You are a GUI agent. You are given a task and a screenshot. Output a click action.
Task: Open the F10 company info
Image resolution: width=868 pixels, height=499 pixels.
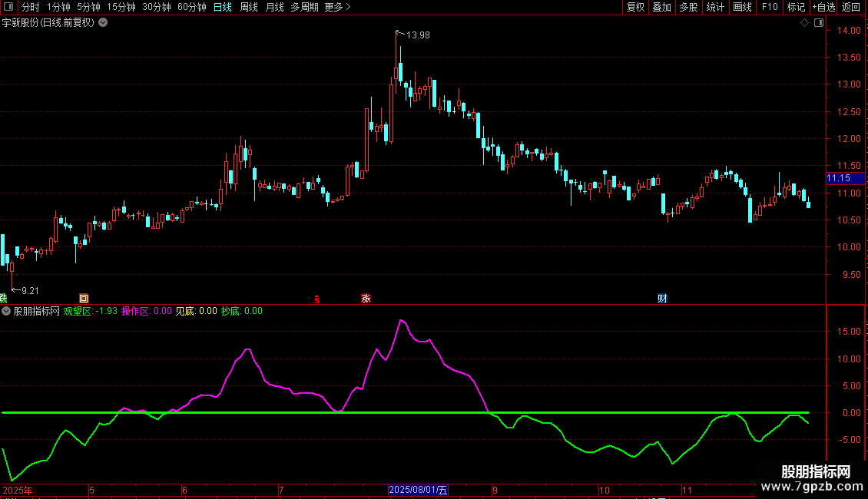coord(770,7)
